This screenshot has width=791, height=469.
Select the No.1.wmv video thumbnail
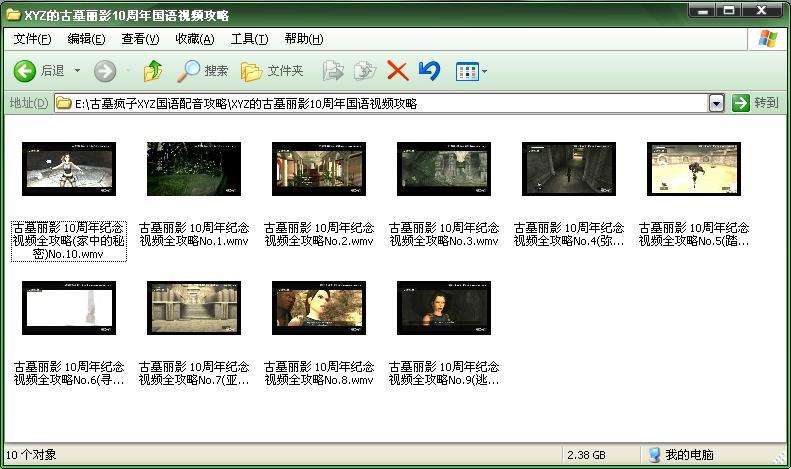pyautogui.click(x=194, y=169)
